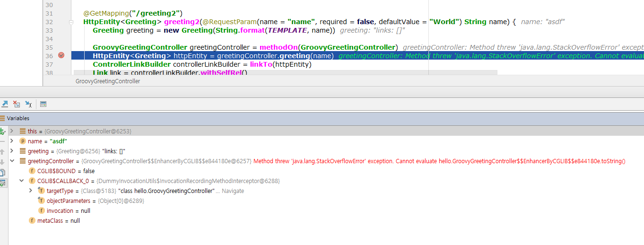644x245 pixels.
Task: Toggle the Show Watches glasses icon
Action: (2, 183)
